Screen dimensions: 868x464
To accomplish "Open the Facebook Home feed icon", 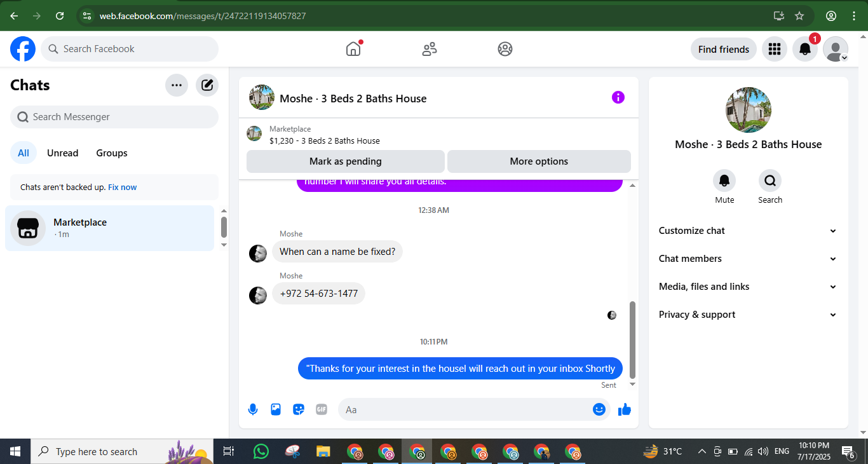I will tap(353, 49).
